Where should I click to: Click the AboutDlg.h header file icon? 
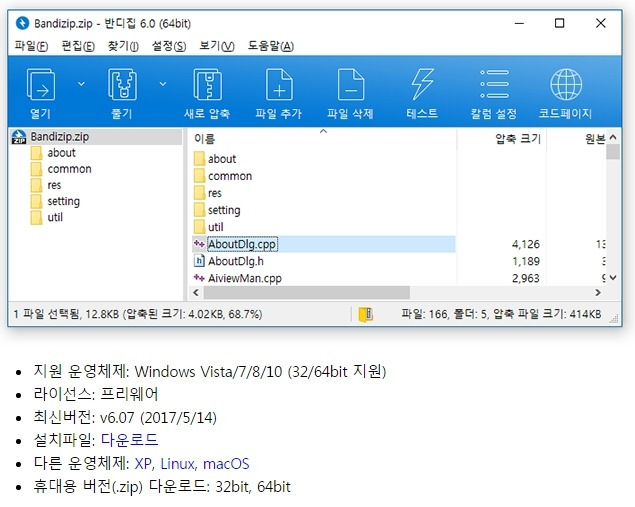pos(199,261)
